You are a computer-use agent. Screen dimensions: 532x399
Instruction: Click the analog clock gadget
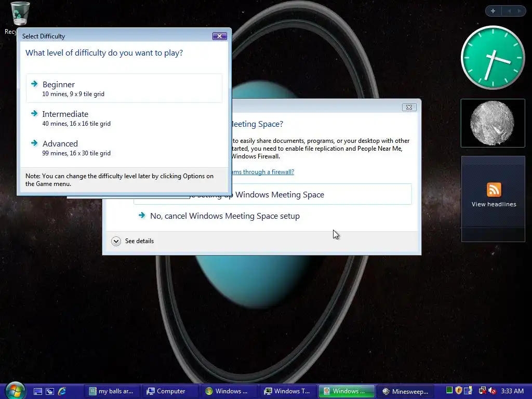click(493, 58)
